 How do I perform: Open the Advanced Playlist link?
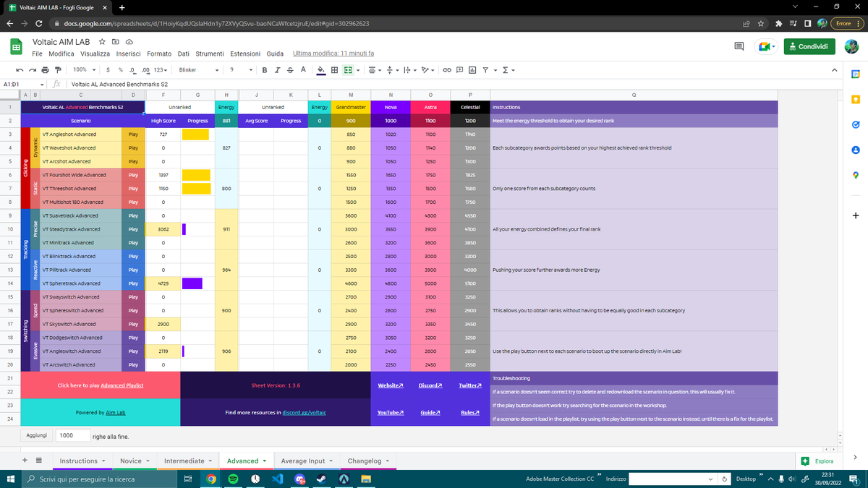click(122, 385)
